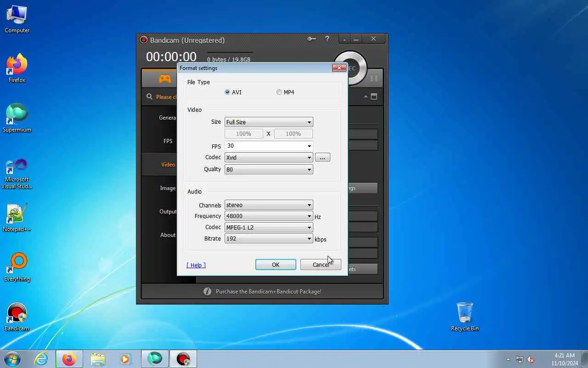Viewport: 588px width, 368px height.
Task: Click the Bandicam help question mark icon
Action: [327, 39]
